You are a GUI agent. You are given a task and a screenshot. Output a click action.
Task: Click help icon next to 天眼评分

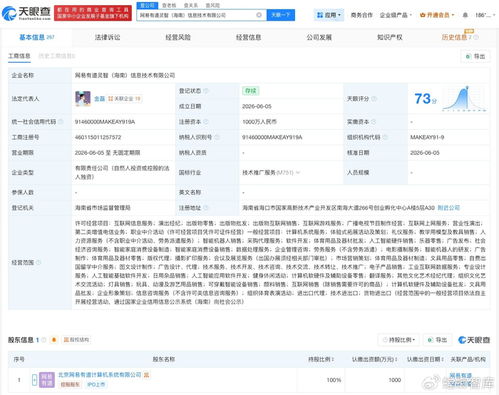[x=374, y=99]
